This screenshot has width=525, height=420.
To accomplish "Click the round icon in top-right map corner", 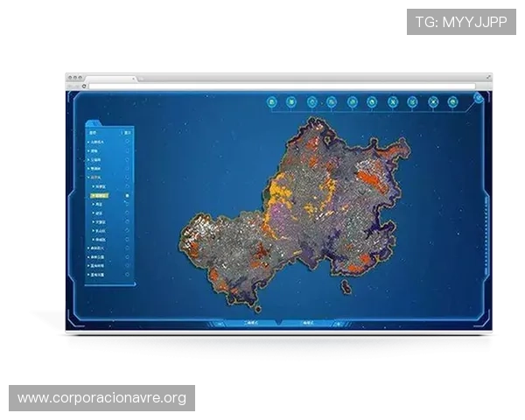I will [x=479, y=97].
